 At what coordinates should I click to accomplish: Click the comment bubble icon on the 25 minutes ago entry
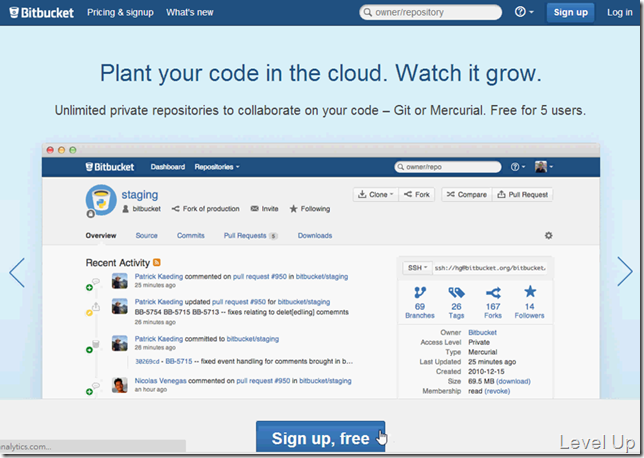[x=96, y=281]
